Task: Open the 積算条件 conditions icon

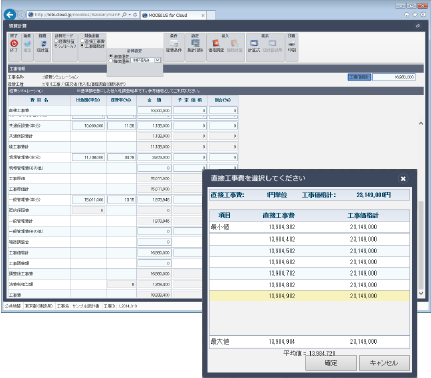Action: (x=174, y=43)
